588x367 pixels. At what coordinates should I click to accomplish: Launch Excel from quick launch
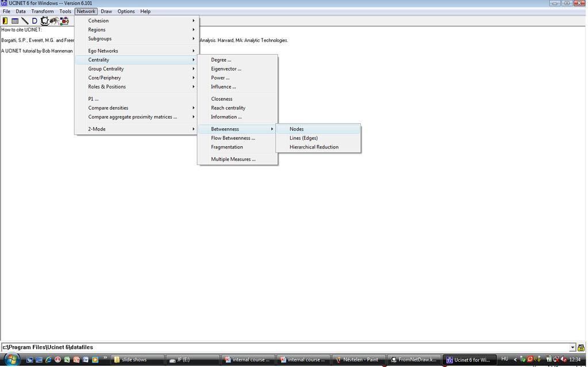coord(67,360)
